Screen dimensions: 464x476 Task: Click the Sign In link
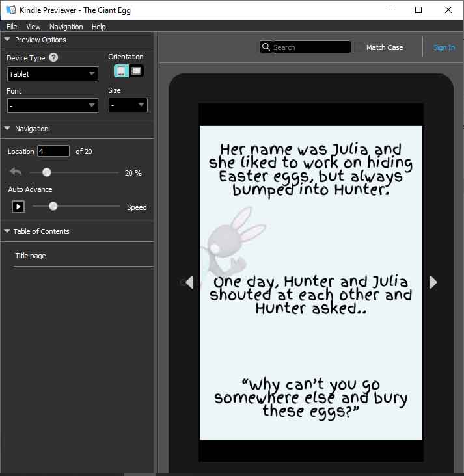pyautogui.click(x=444, y=47)
